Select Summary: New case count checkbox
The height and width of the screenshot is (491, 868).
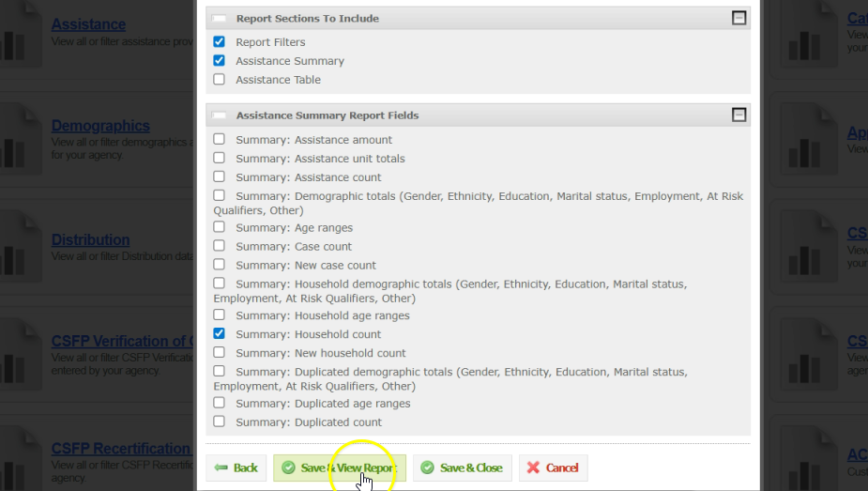click(x=219, y=265)
